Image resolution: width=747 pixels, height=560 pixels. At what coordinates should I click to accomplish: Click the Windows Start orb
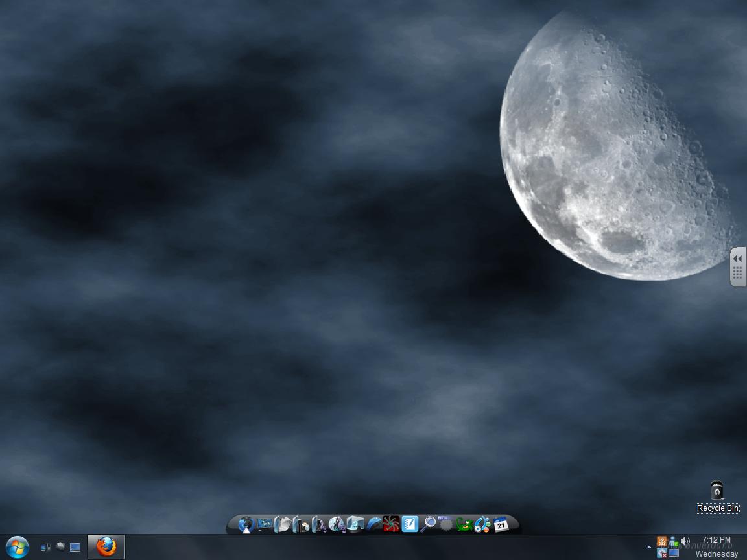click(17, 547)
